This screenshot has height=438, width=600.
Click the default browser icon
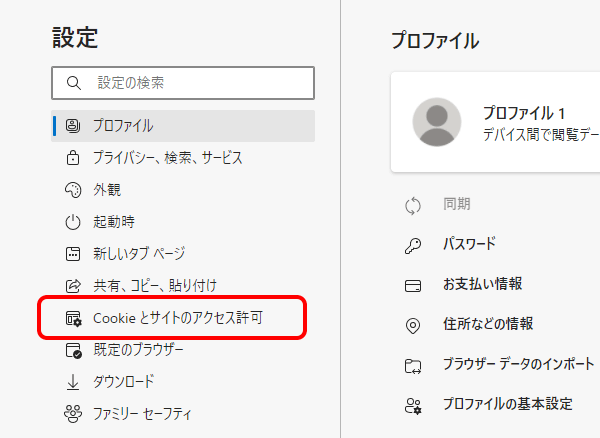[x=73, y=350]
